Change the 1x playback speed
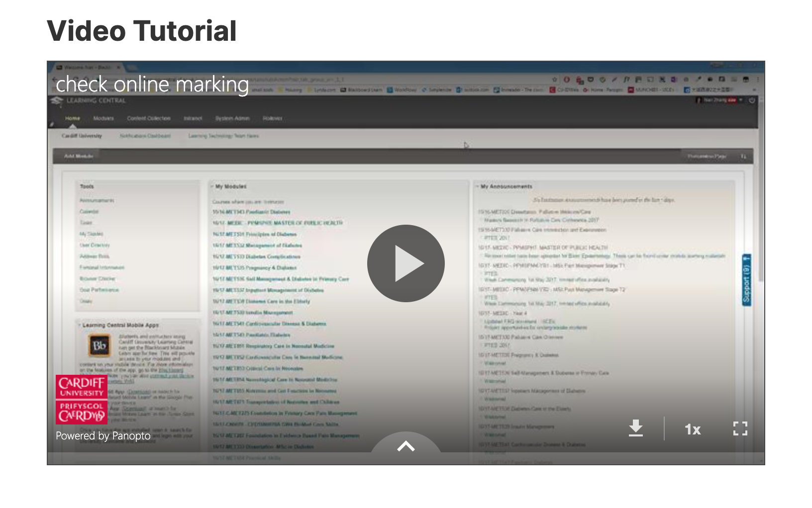Image resolution: width=812 pixels, height=508 pixels. point(693,429)
